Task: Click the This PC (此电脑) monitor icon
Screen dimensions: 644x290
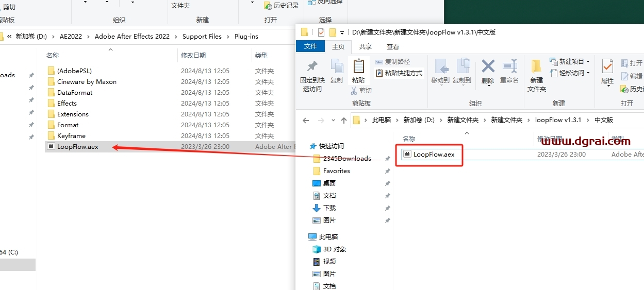Action: [312, 236]
